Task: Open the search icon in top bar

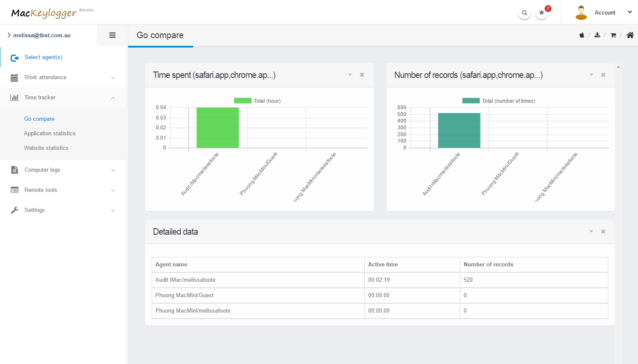Action: (525, 13)
